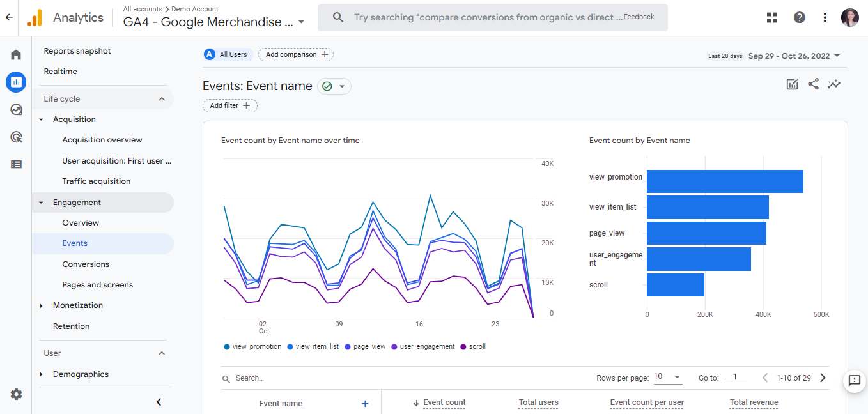Open the Explore section from the left rail
The image size is (868, 414).
point(16,109)
